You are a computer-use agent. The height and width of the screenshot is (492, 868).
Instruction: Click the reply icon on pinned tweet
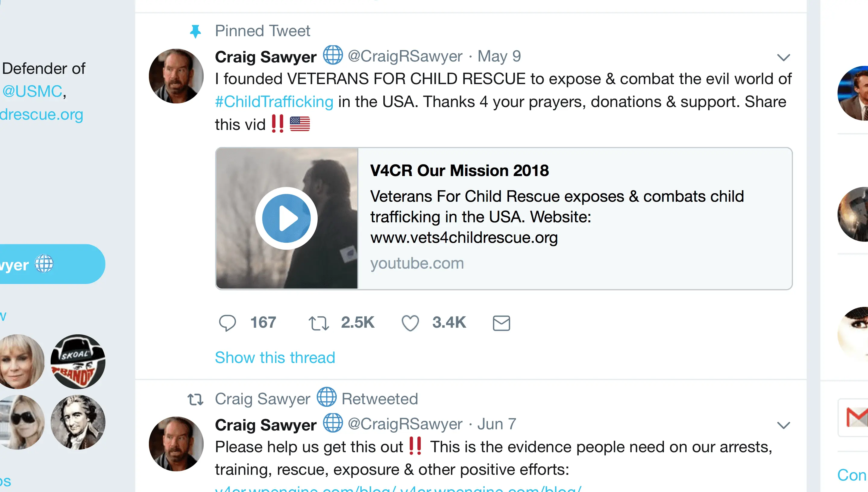(x=227, y=323)
